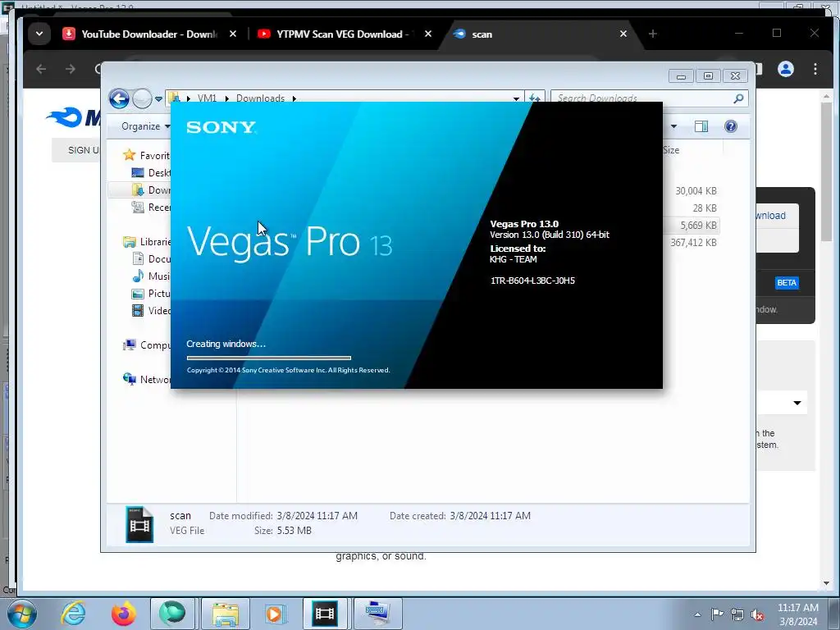Open the browser tab search dropdown
This screenshot has height=630, width=840.
[x=39, y=34]
